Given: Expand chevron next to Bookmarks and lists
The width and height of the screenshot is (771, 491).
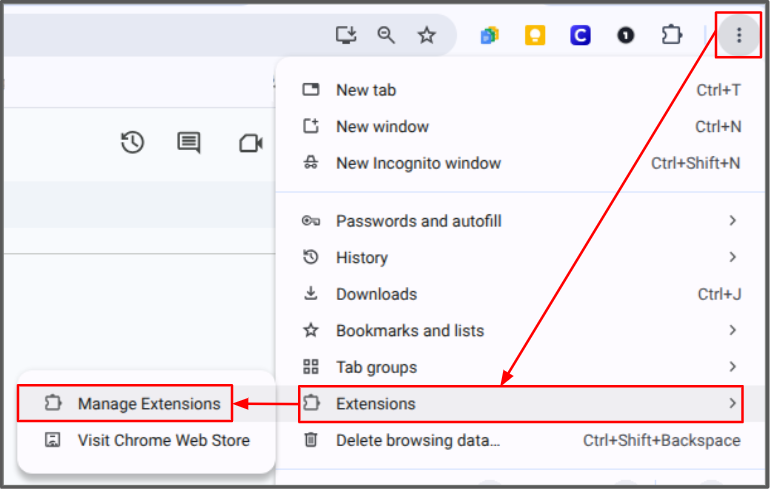Looking at the screenshot, I should [x=733, y=330].
